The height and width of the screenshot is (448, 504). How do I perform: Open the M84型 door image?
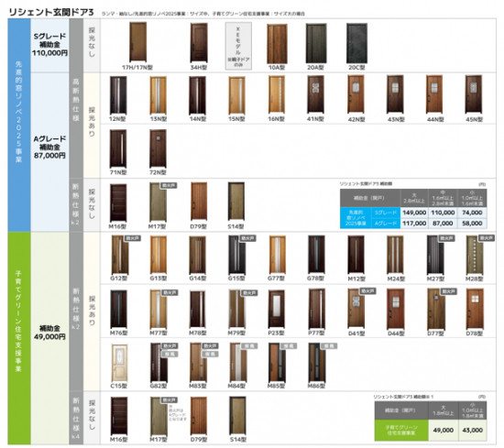click(x=238, y=363)
